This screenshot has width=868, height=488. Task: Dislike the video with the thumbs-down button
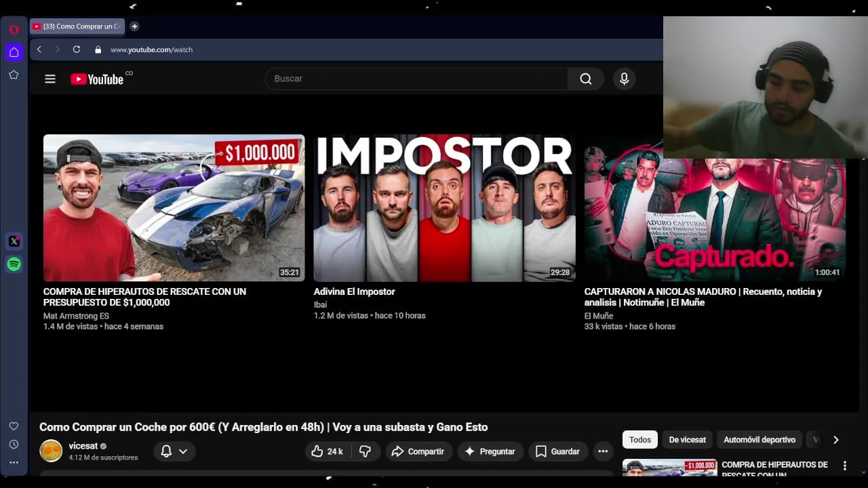[365, 451]
